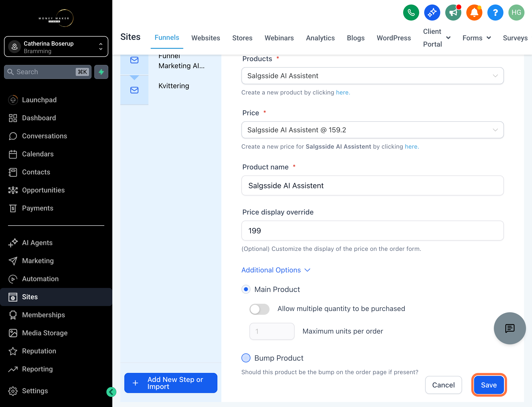The image size is (532, 407).
Task: Click 'here' link to create new price
Action: tap(412, 147)
